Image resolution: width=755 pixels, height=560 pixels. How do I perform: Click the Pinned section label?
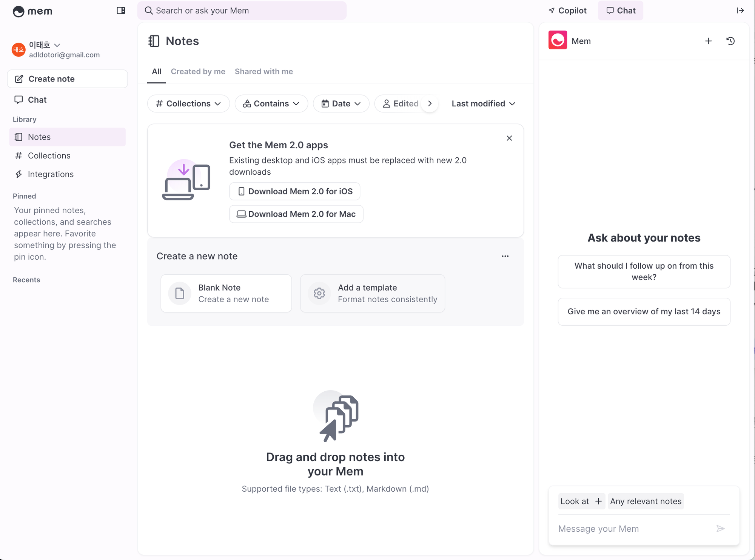click(25, 196)
